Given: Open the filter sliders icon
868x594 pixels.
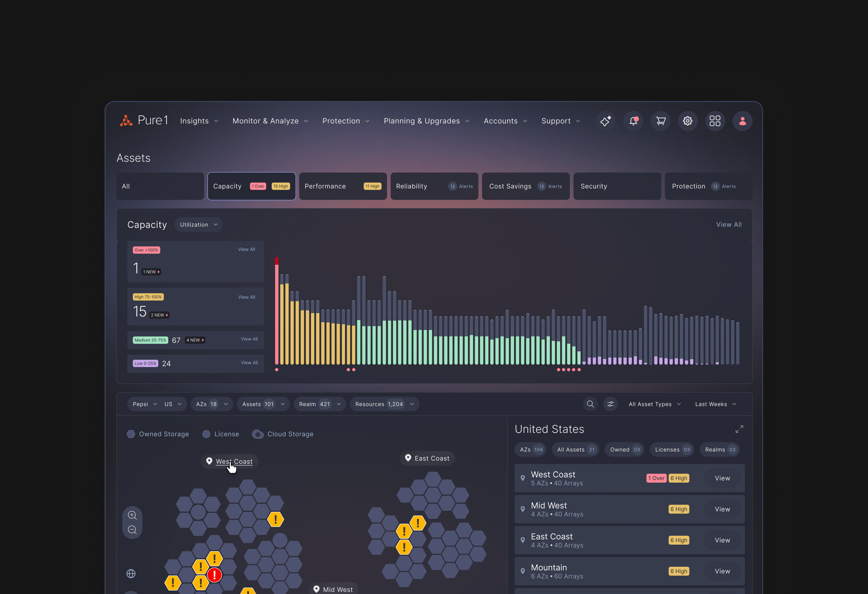Looking at the screenshot, I should point(610,404).
